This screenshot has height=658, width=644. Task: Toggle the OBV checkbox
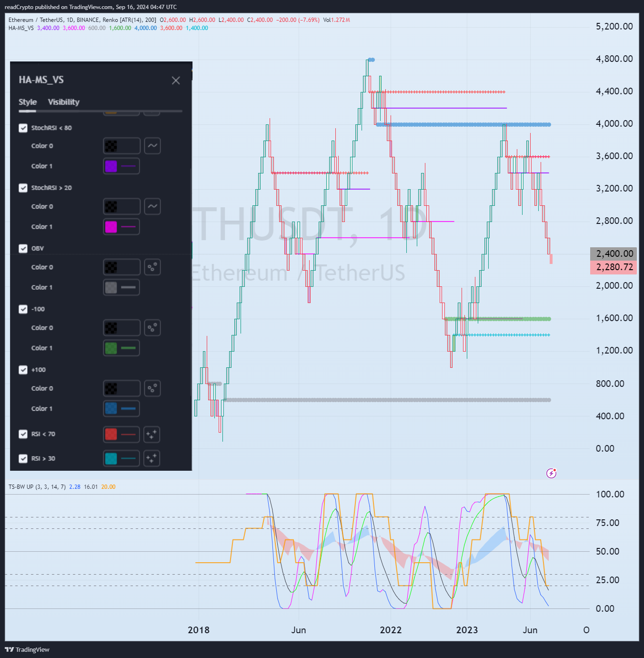23,248
